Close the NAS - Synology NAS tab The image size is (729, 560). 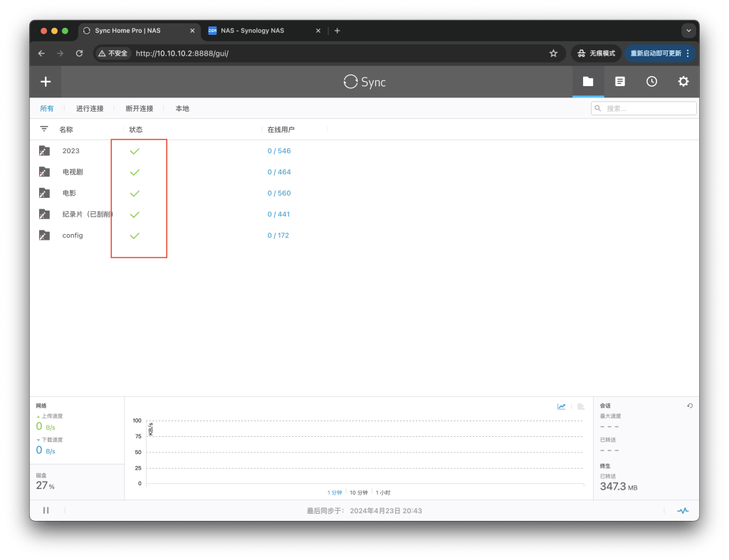point(318,31)
